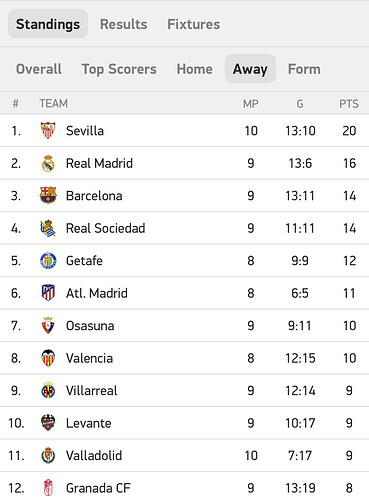The height and width of the screenshot is (500, 369).
Task: Open the Valladolid team link
Action: tap(94, 455)
